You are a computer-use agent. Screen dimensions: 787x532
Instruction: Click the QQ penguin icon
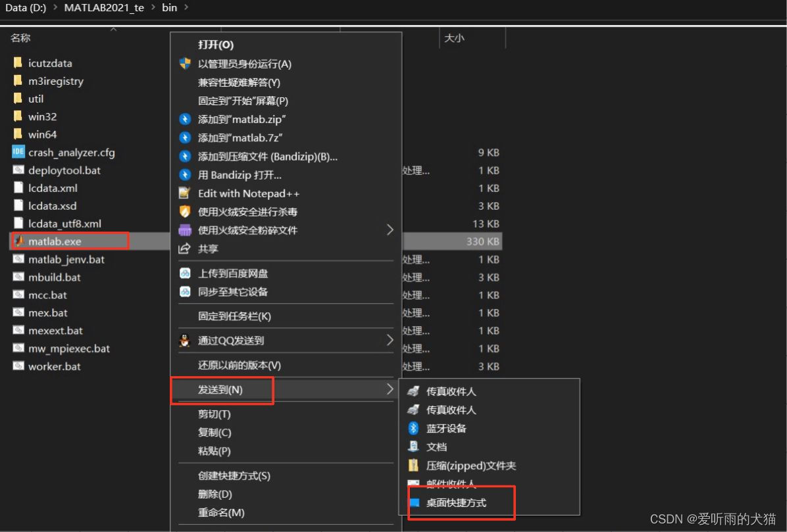[x=185, y=341]
